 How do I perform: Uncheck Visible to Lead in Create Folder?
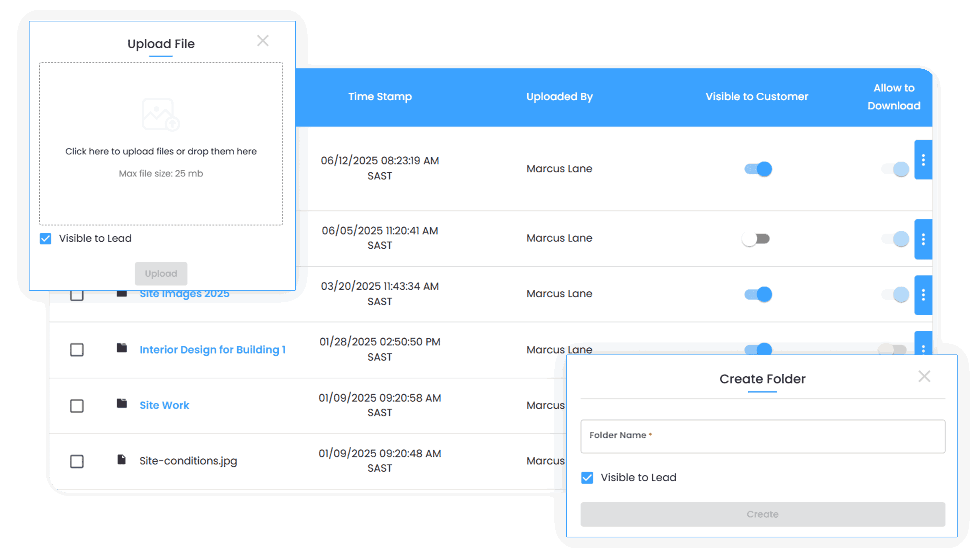pos(587,478)
